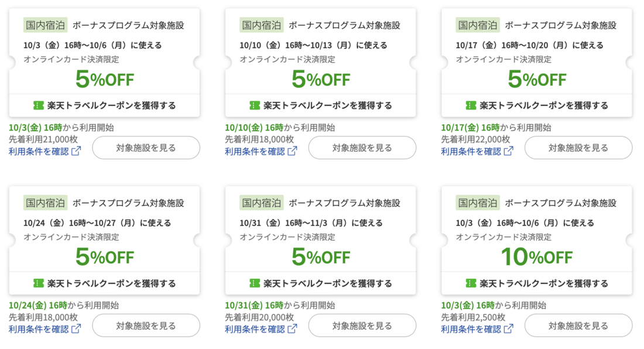View 対象施設 for 10/17 coupon
This screenshot has height=349, width=644.
point(578,148)
